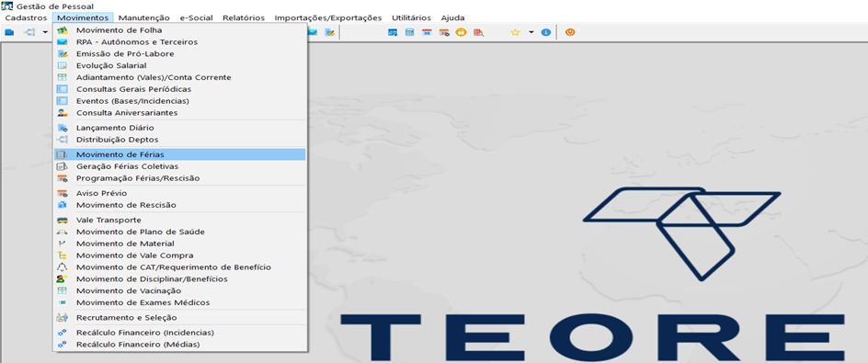868x363 pixels.
Task: Select Geração Férias Coletivas
Action: tap(179, 166)
